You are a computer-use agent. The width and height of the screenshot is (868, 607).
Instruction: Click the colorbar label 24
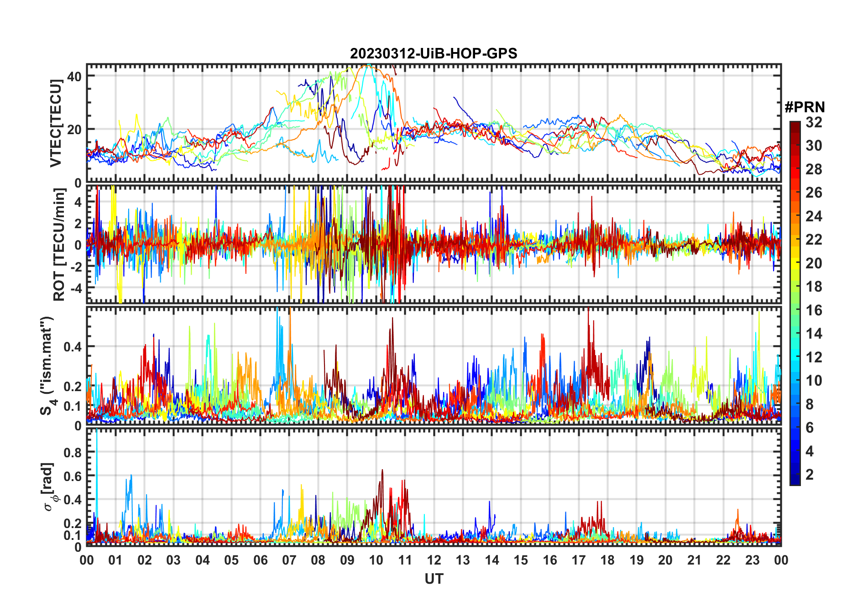click(x=814, y=216)
